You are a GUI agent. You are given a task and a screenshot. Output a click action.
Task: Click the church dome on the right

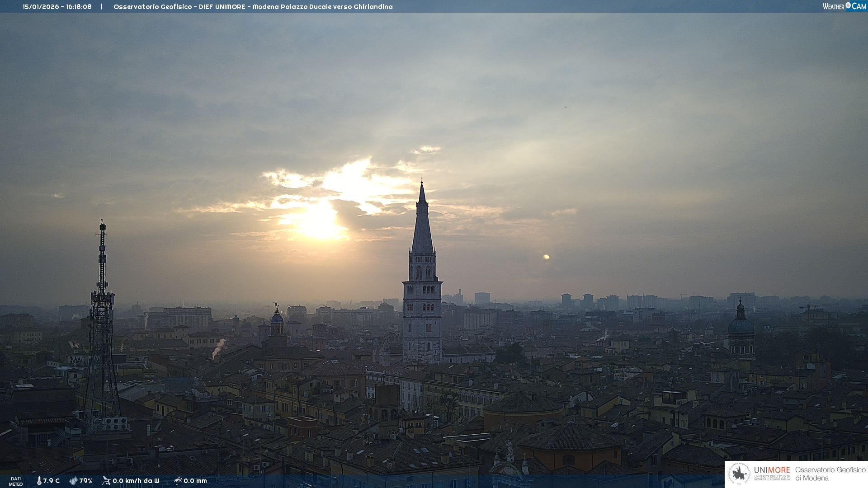point(741,326)
